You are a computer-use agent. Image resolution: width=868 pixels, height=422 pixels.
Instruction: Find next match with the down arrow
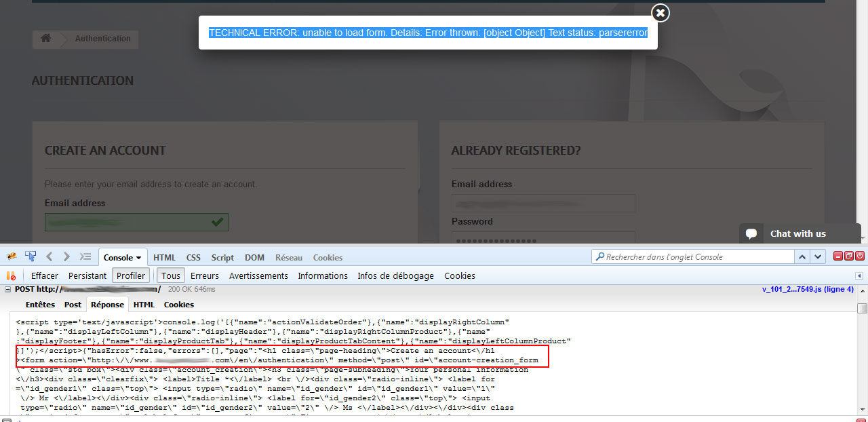point(818,256)
